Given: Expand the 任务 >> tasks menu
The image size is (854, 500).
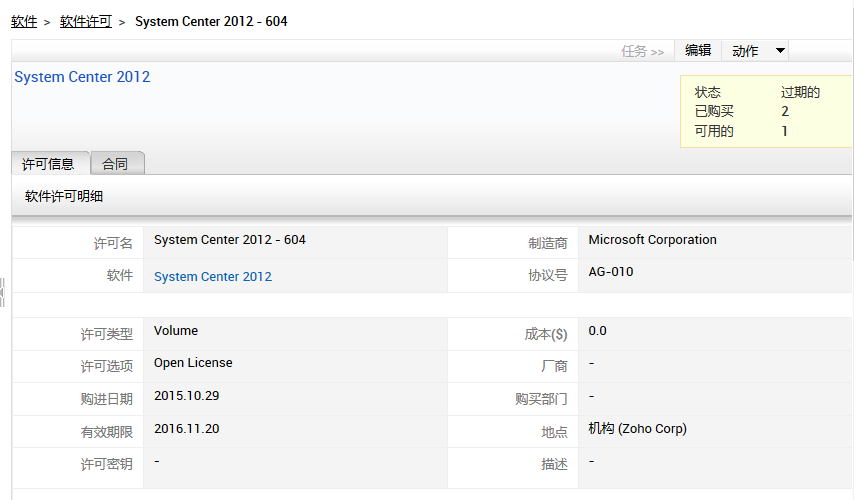Looking at the screenshot, I should (x=642, y=51).
